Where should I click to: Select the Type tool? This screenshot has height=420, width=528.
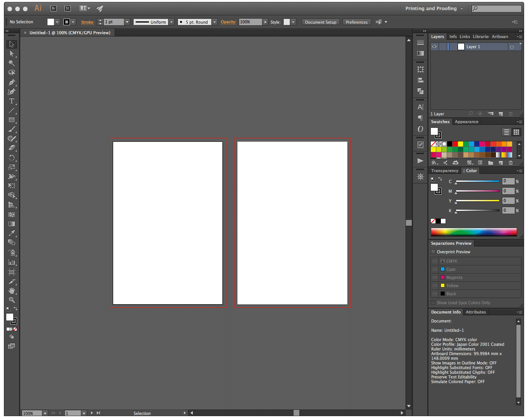(12, 101)
